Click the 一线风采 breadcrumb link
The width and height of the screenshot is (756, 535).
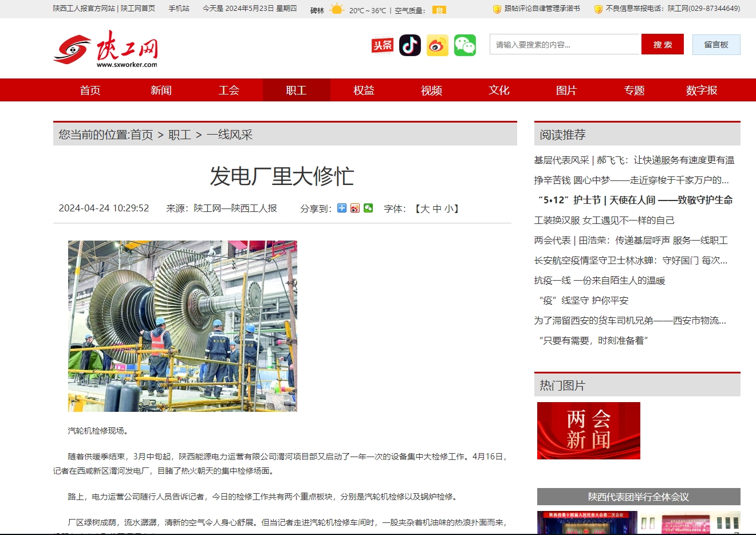coord(230,135)
